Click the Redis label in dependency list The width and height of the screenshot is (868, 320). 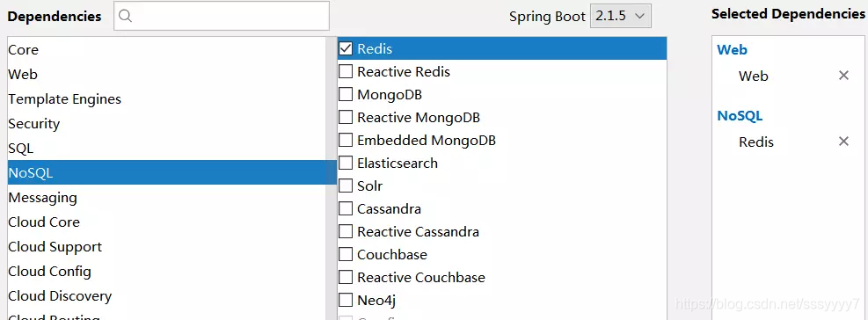375,48
